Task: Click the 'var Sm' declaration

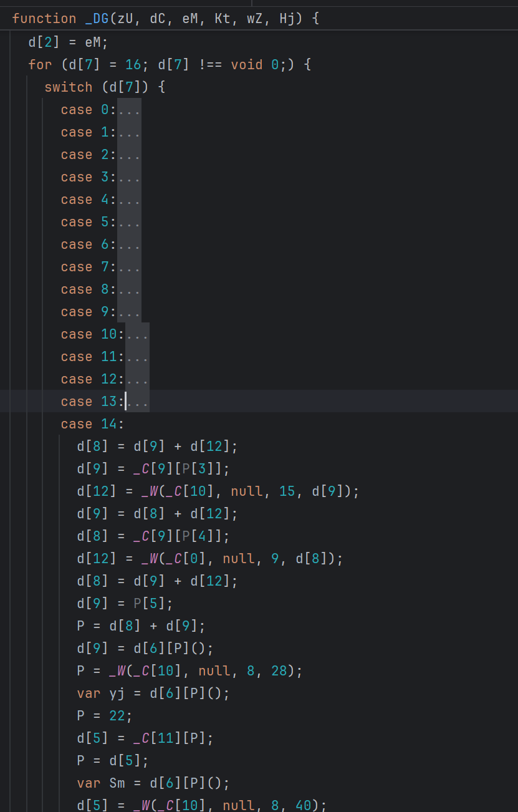Action: tap(153, 783)
